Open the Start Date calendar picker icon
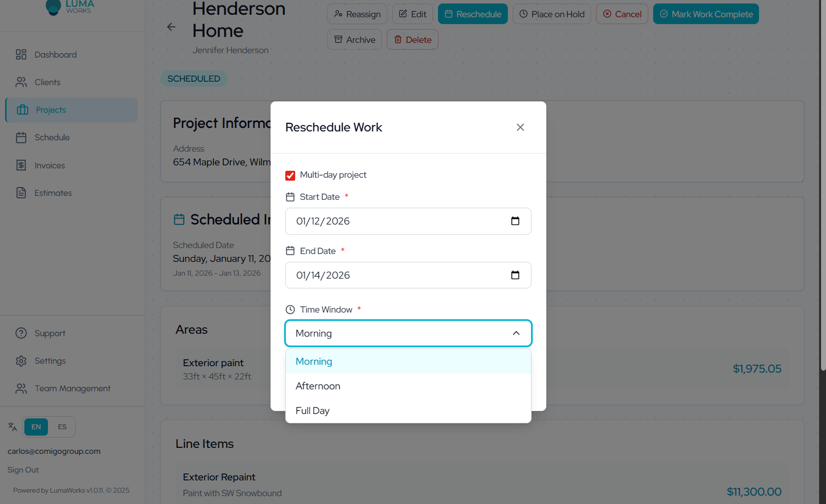This screenshot has width=826, height=504. point(515,221)
